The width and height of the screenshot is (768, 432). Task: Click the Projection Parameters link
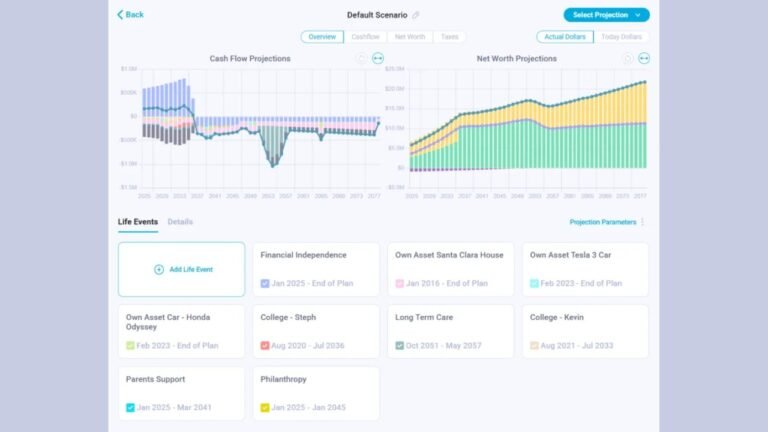pos(602,222)
